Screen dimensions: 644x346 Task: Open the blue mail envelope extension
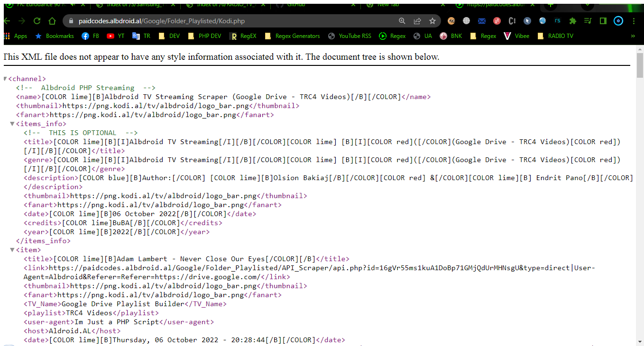tap(482, 21)
